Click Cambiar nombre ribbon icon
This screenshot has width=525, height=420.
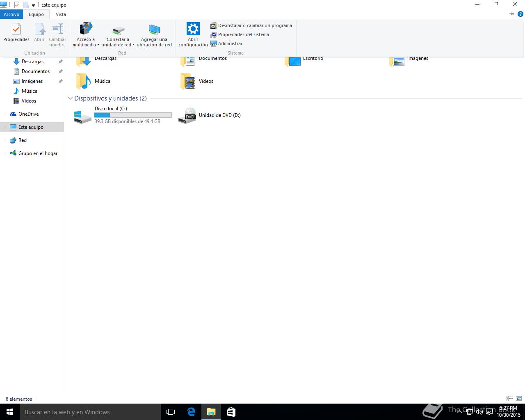tap(57, 30)
